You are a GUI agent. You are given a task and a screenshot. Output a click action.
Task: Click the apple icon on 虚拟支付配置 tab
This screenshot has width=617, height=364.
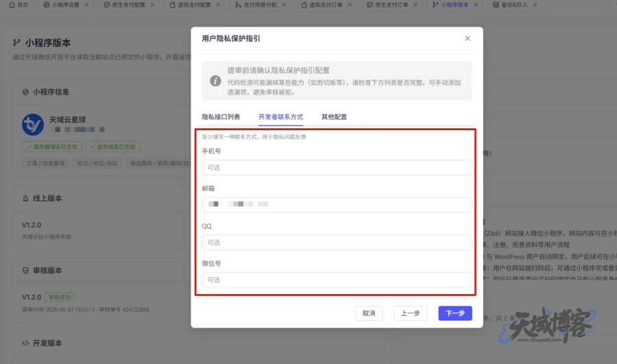(172, 5)
